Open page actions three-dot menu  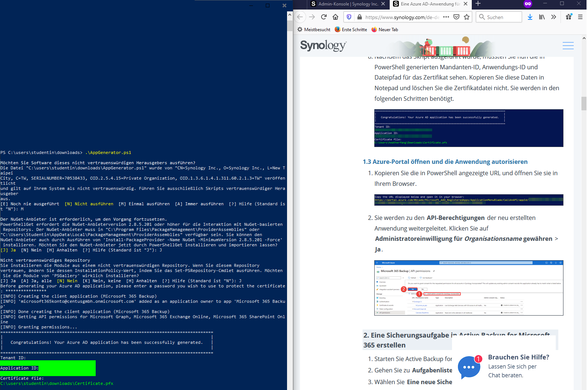(x=446, y=17)
